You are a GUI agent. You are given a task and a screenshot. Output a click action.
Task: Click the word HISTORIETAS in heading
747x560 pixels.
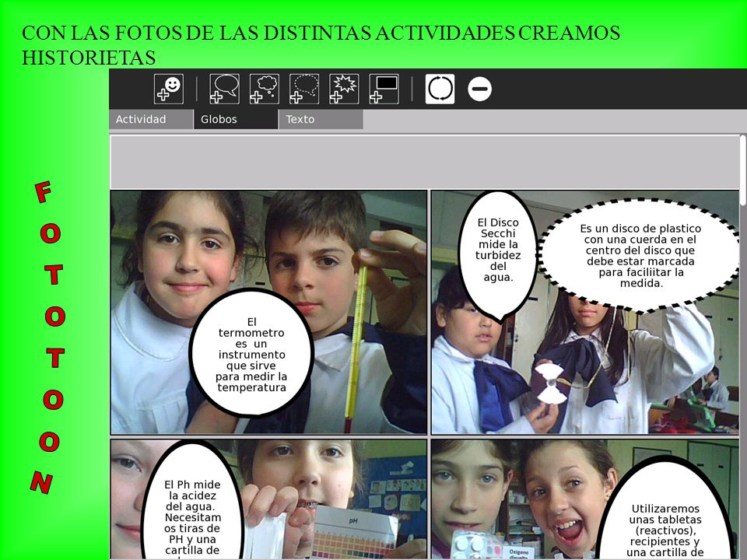tap(89, 58)
